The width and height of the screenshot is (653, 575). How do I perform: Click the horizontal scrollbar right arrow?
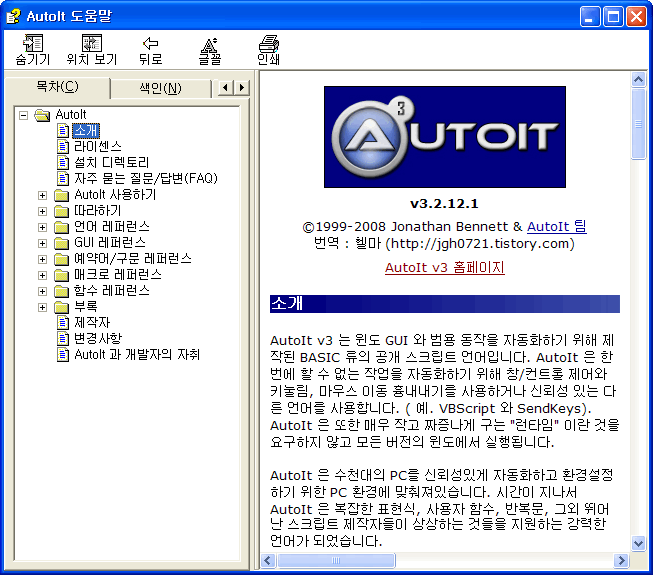coord(621,560)
